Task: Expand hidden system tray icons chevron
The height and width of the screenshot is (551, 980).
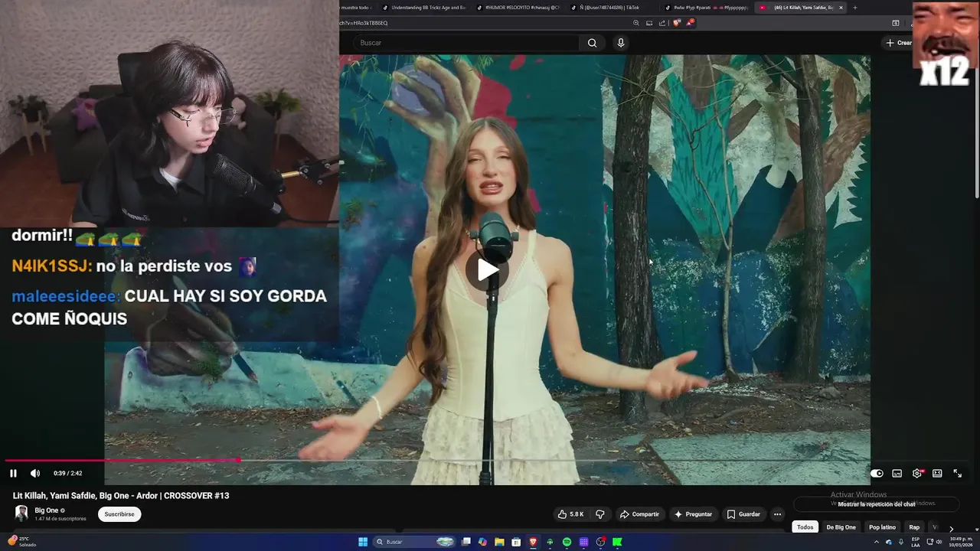Action: 877,542
